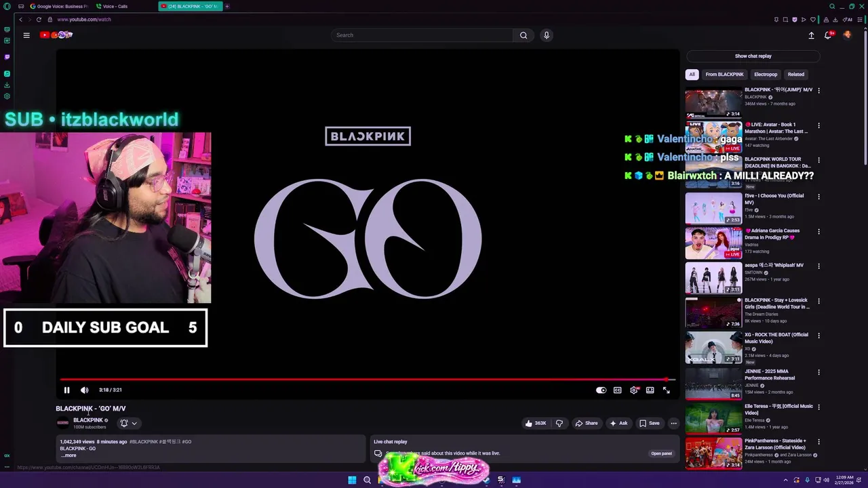The image size is (868, 488).
Task: Select the Electropop chip
Action: 766,75
